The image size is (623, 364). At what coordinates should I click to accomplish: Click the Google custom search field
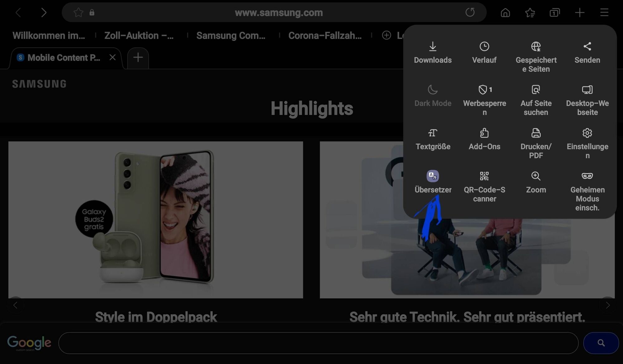pyautogui.click(x=318, y=343)
